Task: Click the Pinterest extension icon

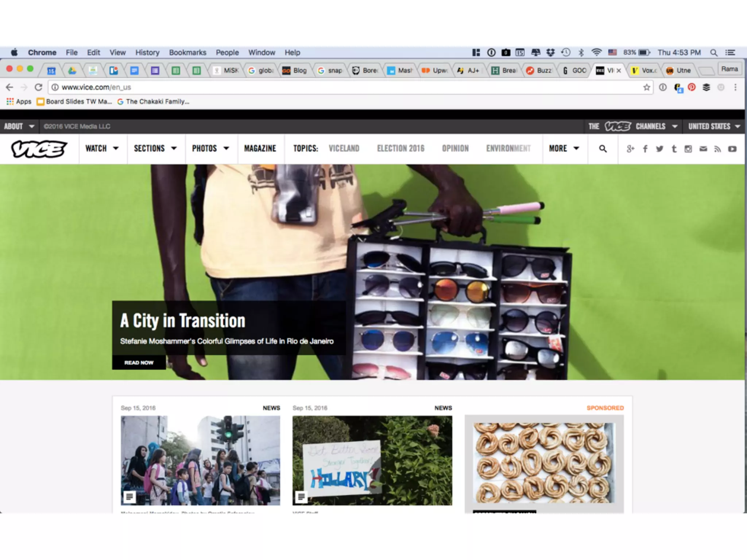Action: coord(692,87)
